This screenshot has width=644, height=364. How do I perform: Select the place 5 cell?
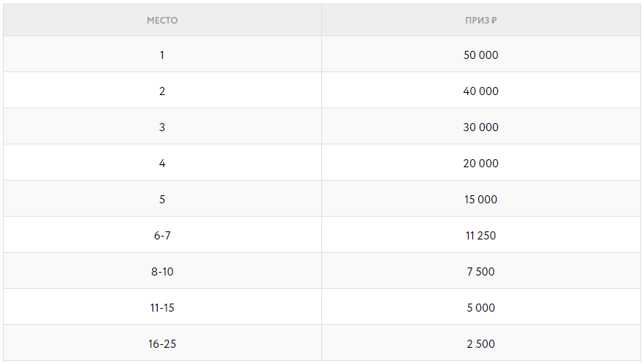coord(162,200)
